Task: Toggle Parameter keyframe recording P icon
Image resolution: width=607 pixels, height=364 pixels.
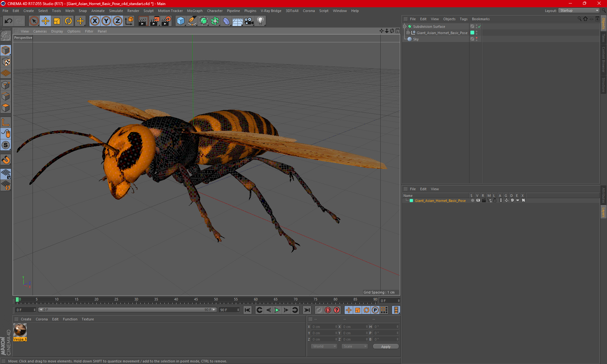Action: 375,310
